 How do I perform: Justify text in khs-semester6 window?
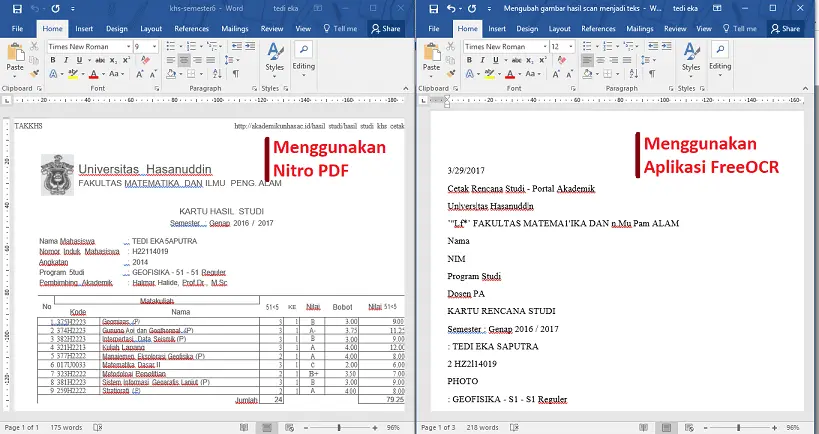(x=210, y=60)
